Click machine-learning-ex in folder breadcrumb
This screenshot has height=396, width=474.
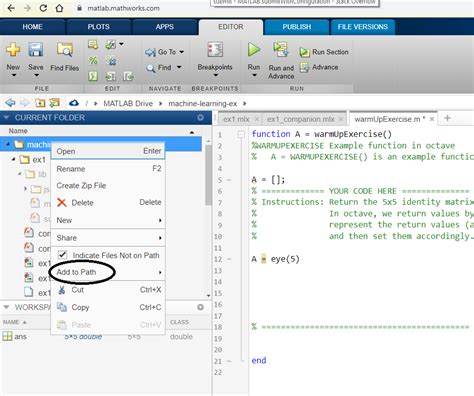tap(203, 103)
